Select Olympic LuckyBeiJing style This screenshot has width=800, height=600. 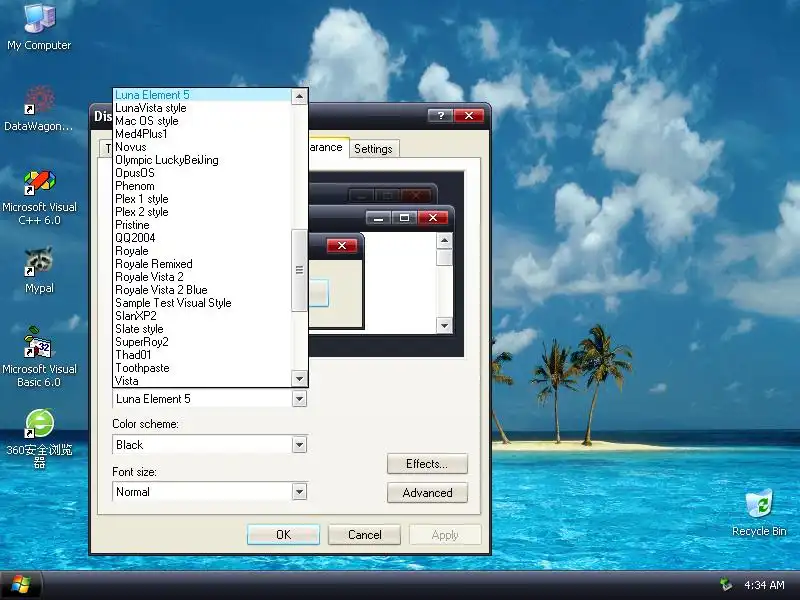point(202,160)
